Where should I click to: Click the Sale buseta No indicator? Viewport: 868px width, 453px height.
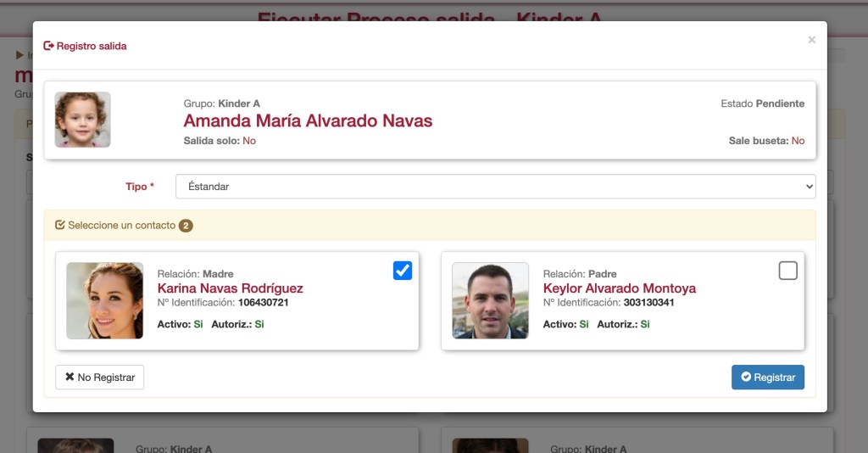click(x=766, y=141)
